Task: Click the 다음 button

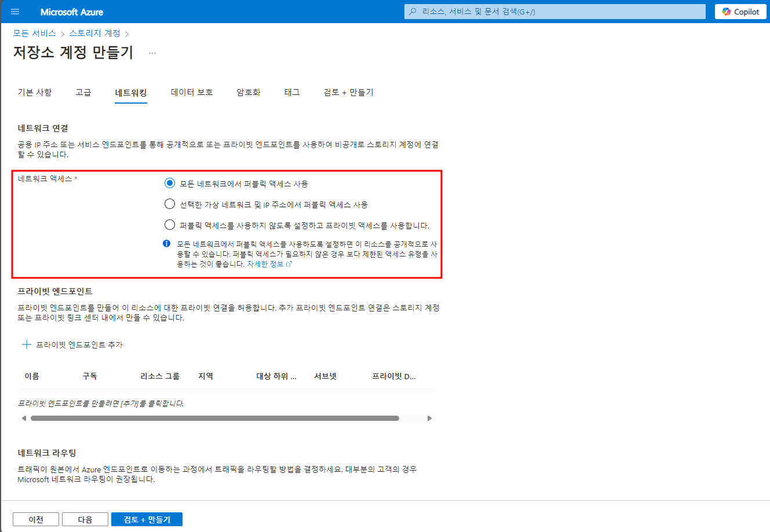Action: 85,519
